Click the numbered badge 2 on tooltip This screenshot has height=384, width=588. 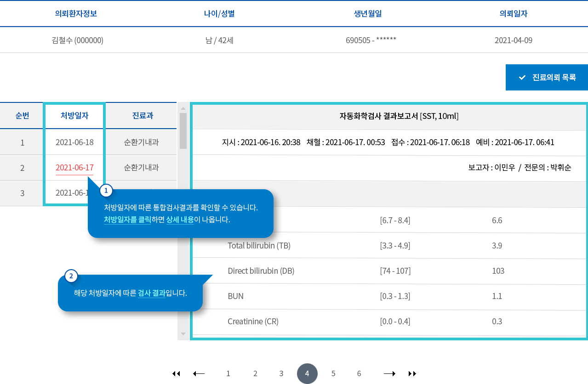click(x=71, y=276)
